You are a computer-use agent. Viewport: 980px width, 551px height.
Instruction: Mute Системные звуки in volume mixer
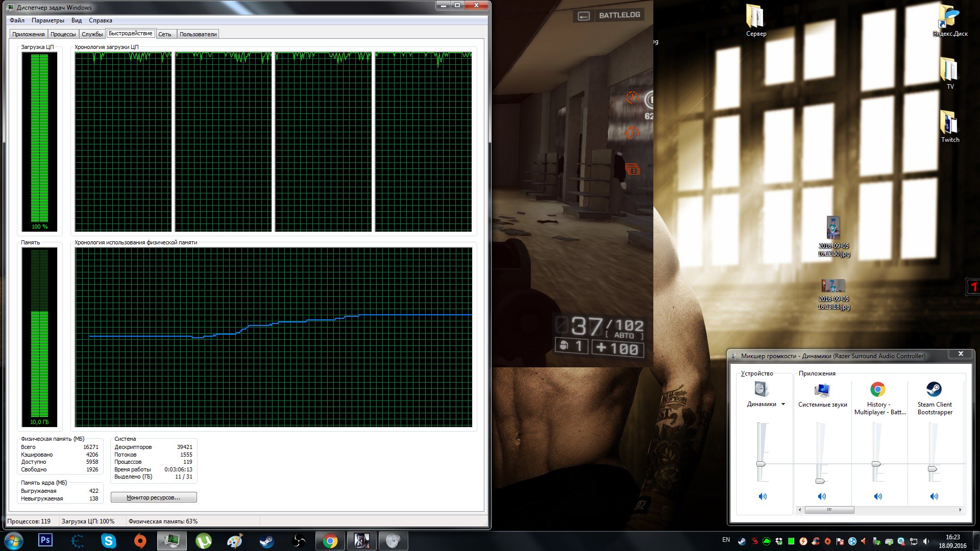[x=822, y=496]
